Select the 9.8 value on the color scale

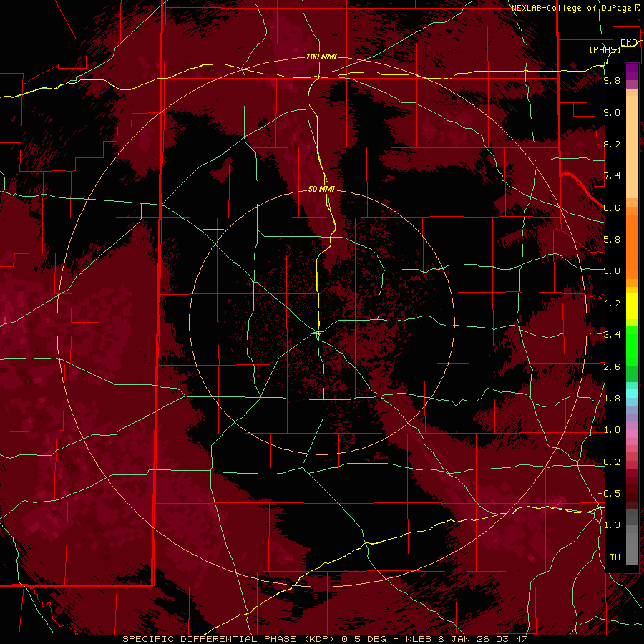point(612,80)
